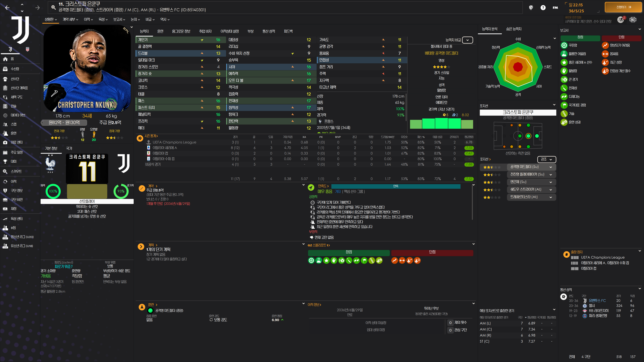The image size is (644, 362).
Task: Switch to the 통산 성적 tab
Action: coord(269,31)
